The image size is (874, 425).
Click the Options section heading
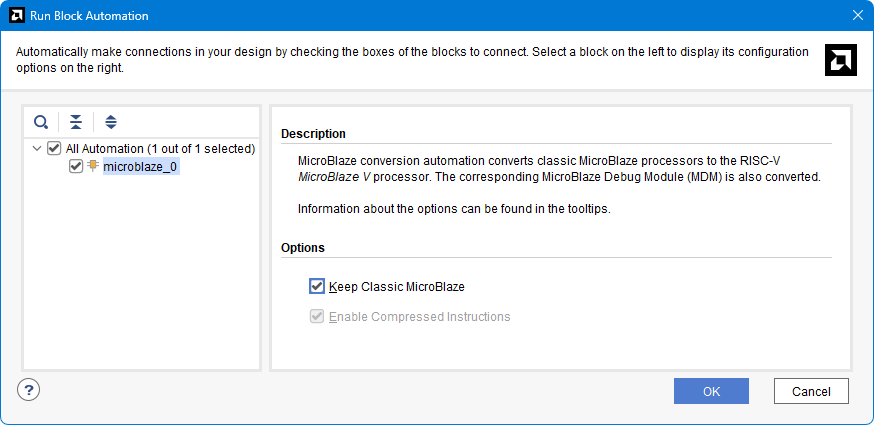coord(303,248)
